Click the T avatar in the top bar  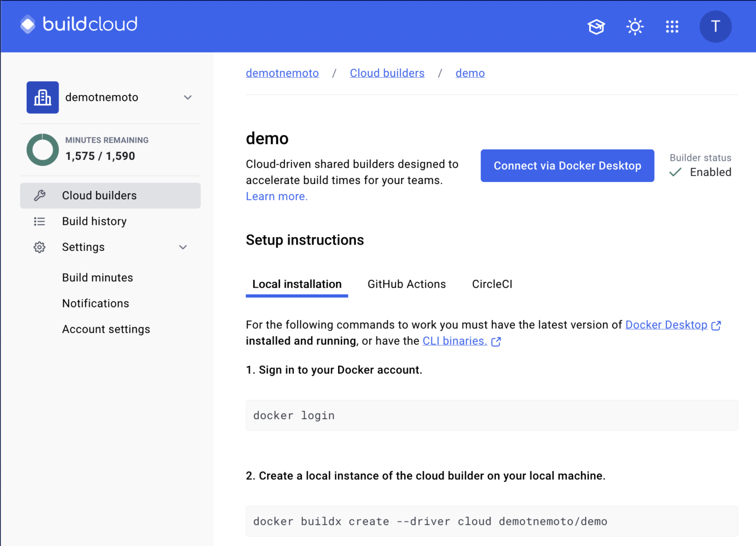pyautogui.click(x=715, y=27)
